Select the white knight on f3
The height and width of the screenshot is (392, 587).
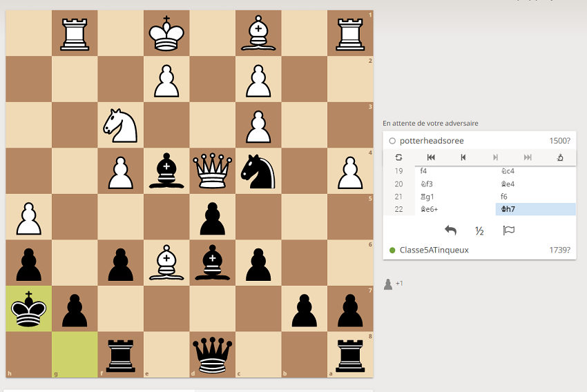click(121, 125)
